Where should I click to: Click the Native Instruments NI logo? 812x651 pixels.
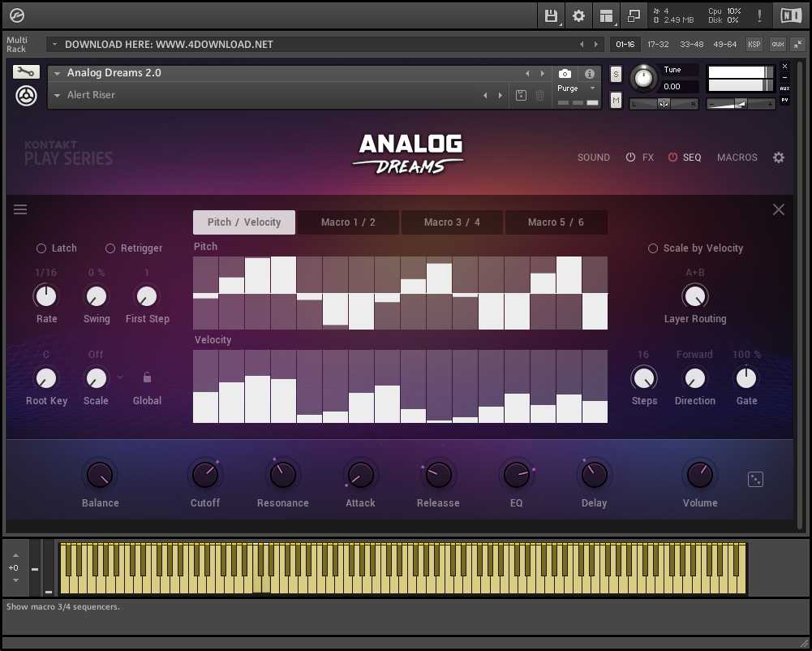point(791,15)
